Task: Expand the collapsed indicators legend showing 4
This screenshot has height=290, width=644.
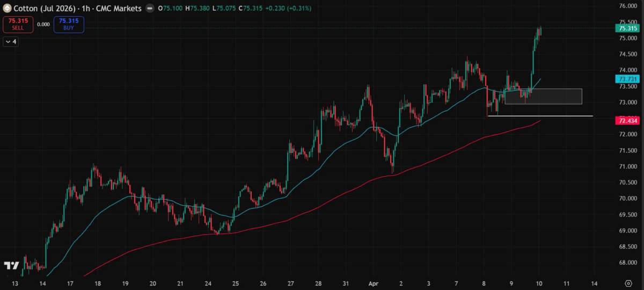Action: click(11, 41)
